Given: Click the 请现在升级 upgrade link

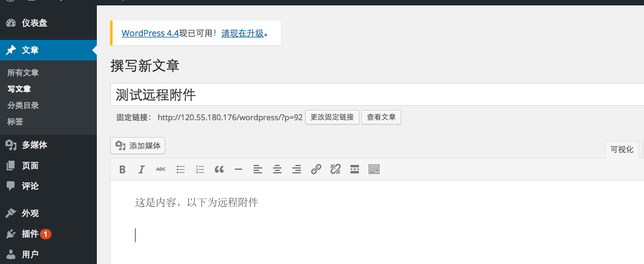Looking at the screenshot, I should pos(242,33).
